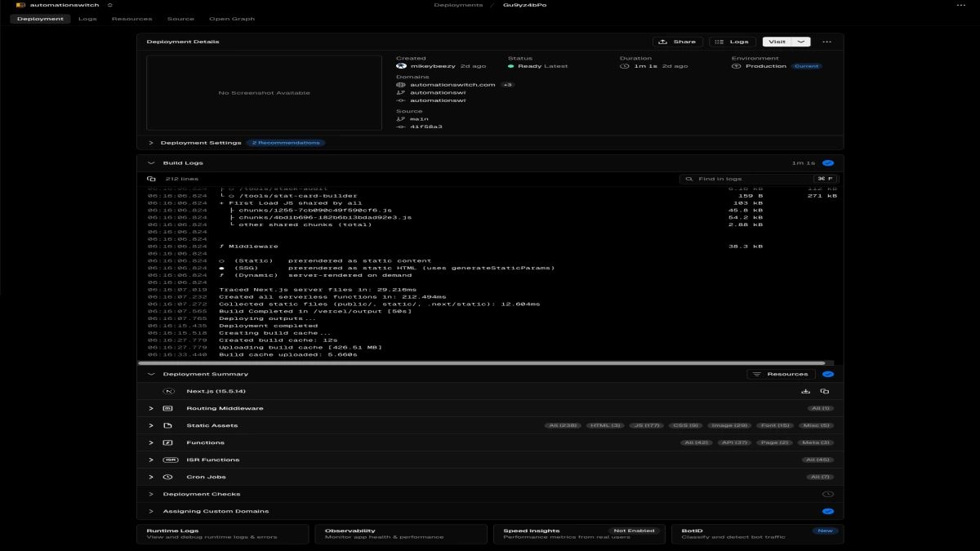Click the git branch icon next to main
The height and width of the screenshot is (551, 980).
[x=399, y=118]
